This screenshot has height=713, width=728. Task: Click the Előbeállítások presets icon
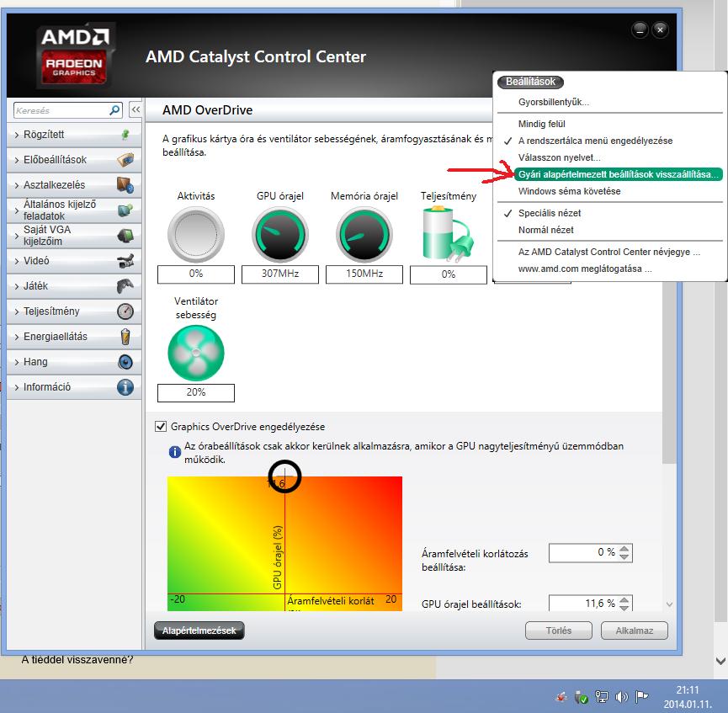pos(125,160)
